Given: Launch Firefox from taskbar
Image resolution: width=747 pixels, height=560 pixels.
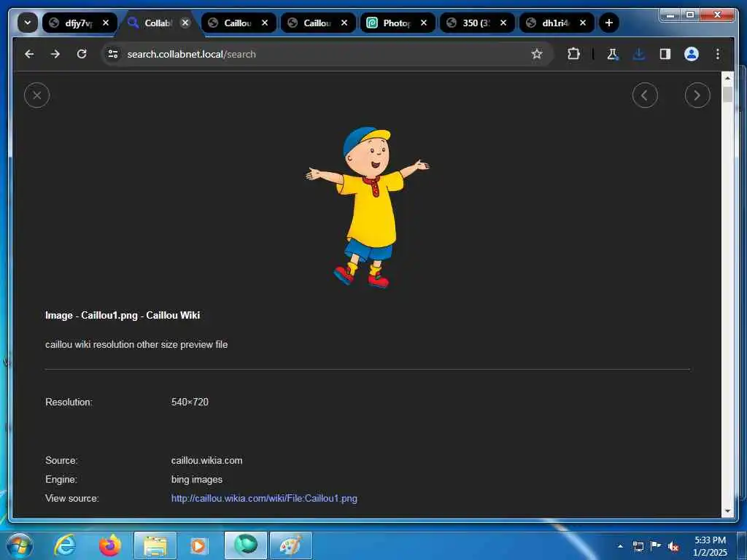Looking at the screenshot, I should [109, 545].
